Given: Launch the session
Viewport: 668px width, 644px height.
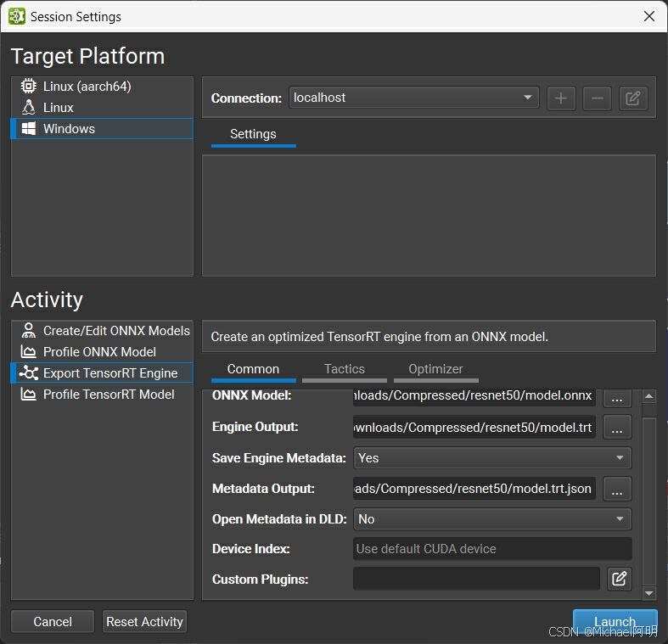Looking at the screenshot, I should coord(615,622).
